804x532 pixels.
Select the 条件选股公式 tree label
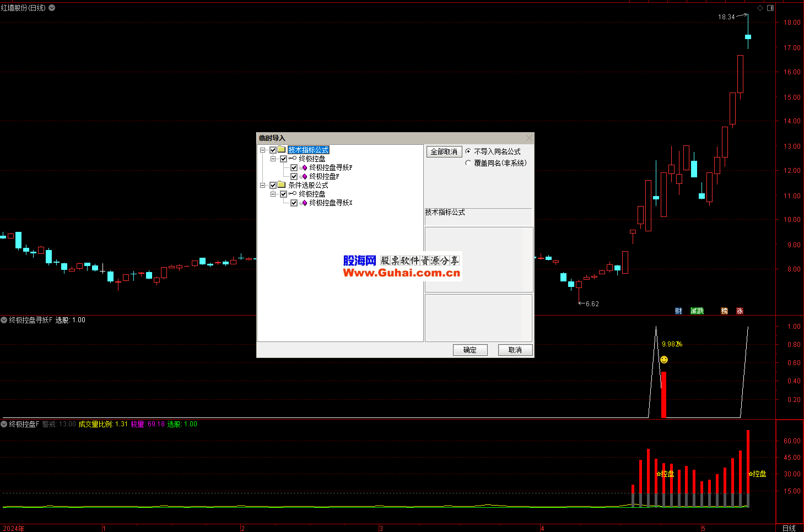(308, 185)
